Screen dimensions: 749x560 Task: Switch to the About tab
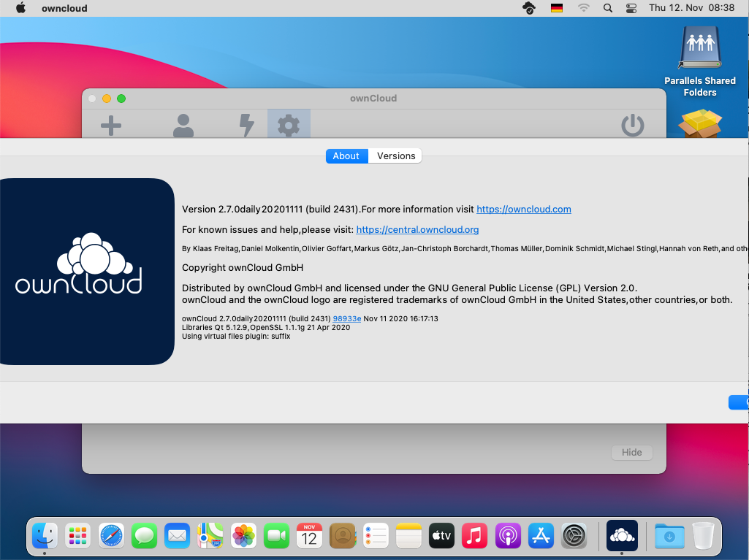(x=347, y=156)
